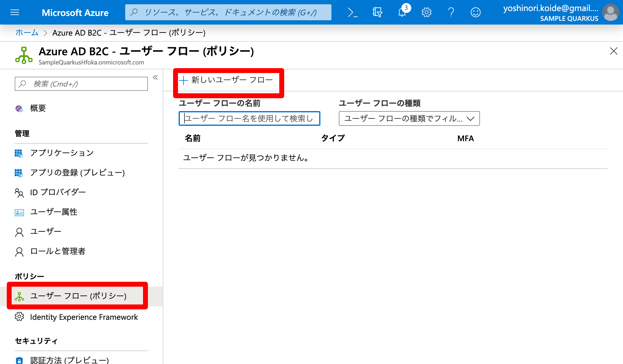Select ユーザー属性 in the sidebar
Screen dimensions: 623x364
(x=54, y=212)
